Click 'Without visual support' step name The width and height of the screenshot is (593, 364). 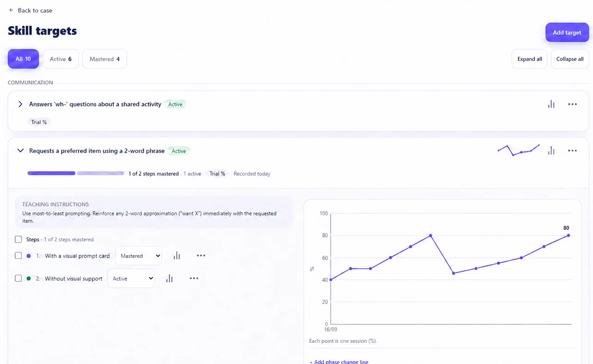click(73, 279)
